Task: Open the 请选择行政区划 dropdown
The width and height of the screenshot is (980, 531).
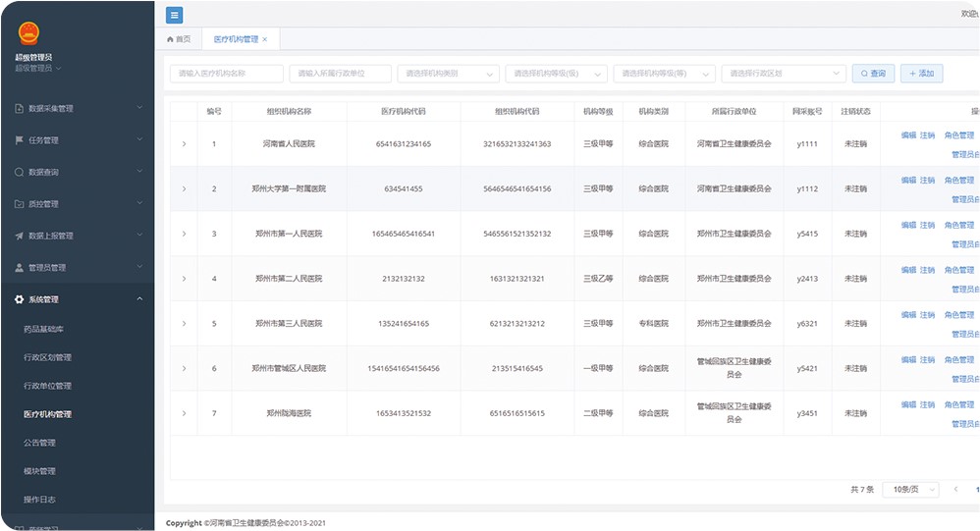Action: [x=784, y=74]
